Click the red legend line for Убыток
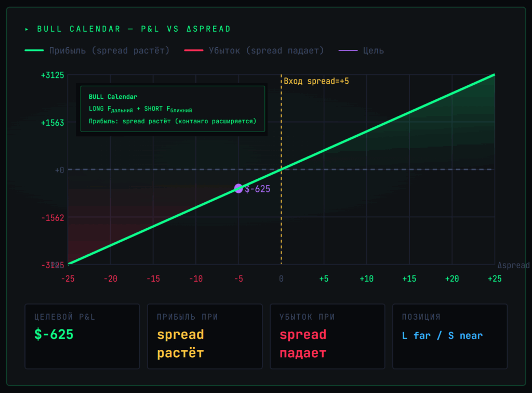 [194, 50]
